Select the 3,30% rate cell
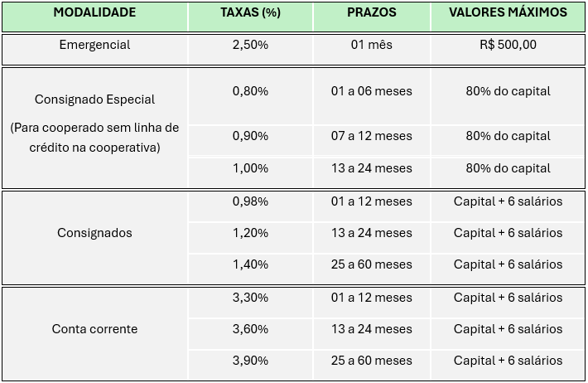 pyautogui.click(x=250, y=298)
